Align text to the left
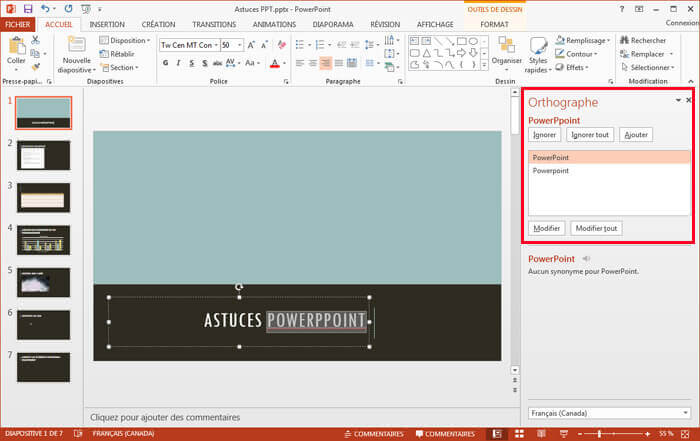The width and height of the screenshot is (700, 441). [x=300, y=63]
